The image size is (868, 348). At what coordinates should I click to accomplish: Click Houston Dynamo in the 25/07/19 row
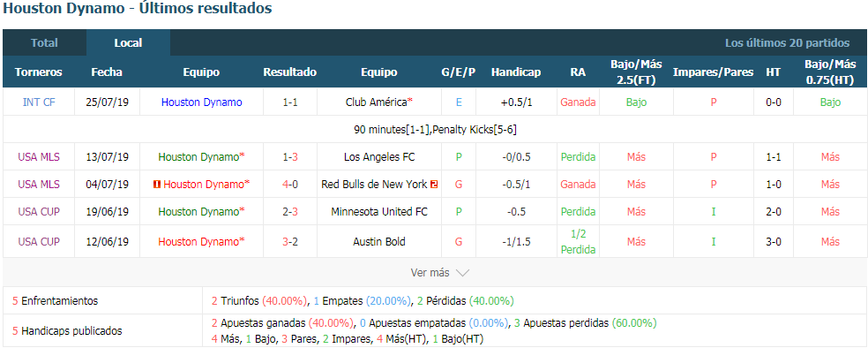pyautogui.click(x=201, y=102)
